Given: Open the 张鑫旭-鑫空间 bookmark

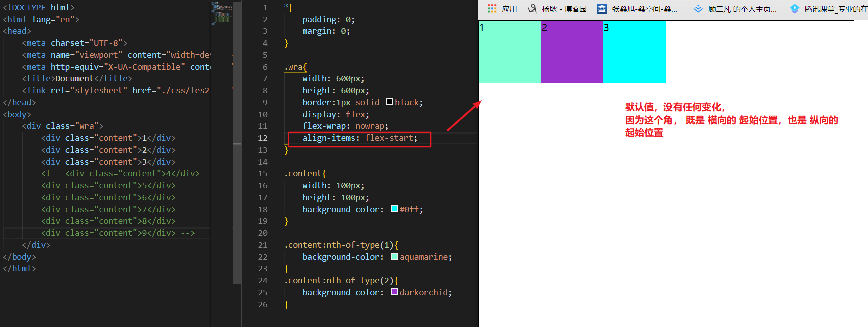Looking at the screenshot, I should coord(637,9).
